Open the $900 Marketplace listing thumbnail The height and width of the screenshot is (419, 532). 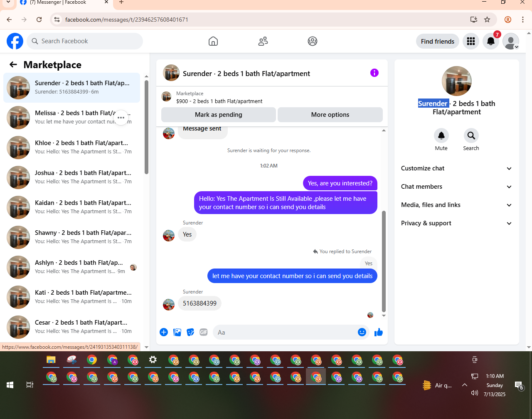coord(166,97)
